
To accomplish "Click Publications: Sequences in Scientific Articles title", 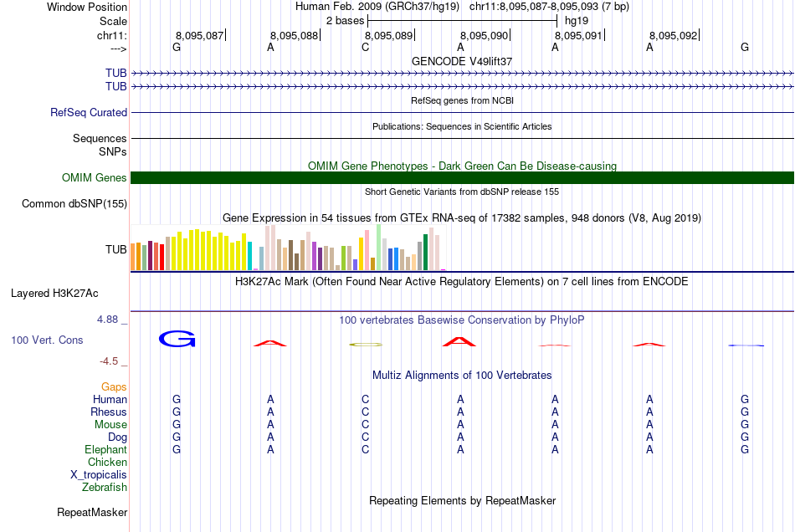I will point(462,126).
